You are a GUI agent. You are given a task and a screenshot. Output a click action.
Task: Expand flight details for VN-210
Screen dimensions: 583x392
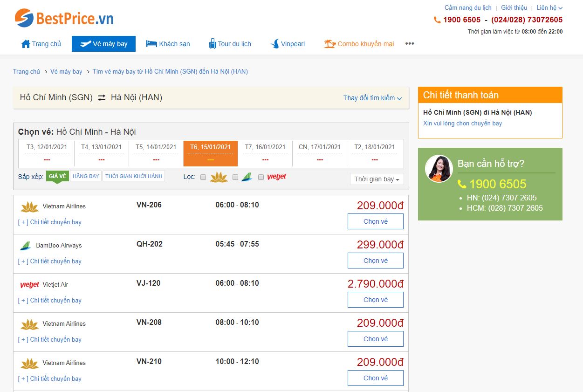coord(50,379)
